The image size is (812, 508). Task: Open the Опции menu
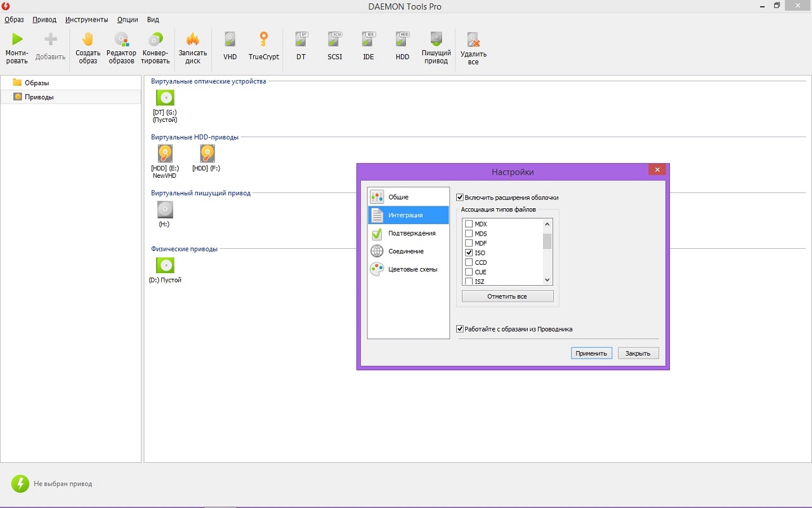pos(128,20)
